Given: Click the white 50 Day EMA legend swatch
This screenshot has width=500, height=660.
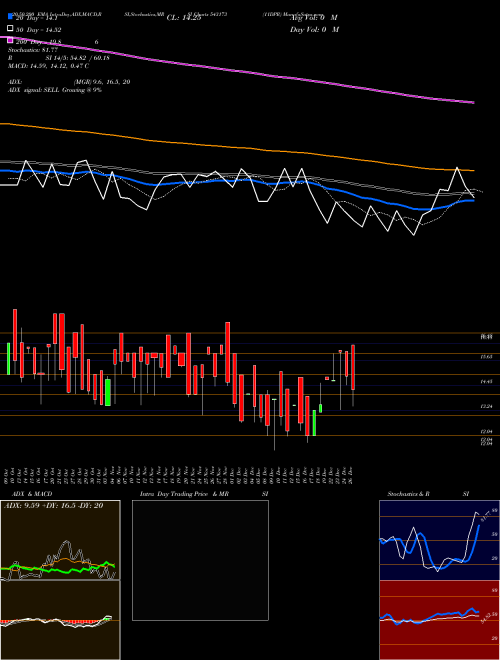Looking at the screenshot, I should point(11,29).
